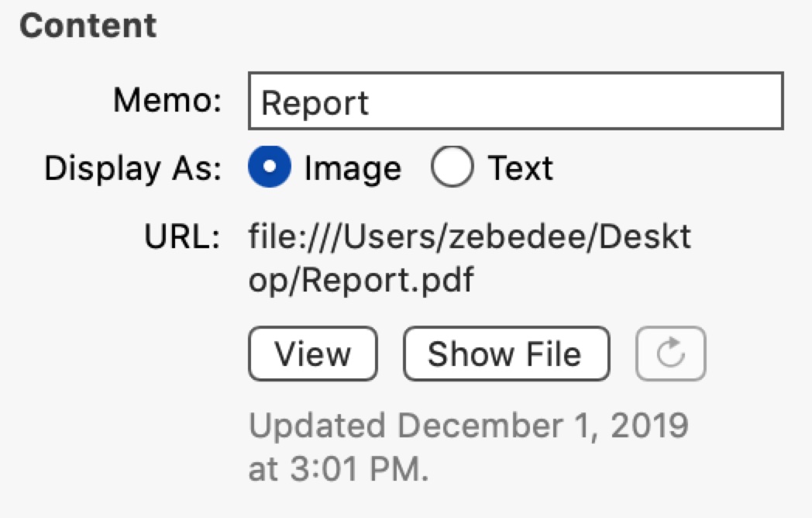Click the year 2019 in updated text

click(649, 425)
